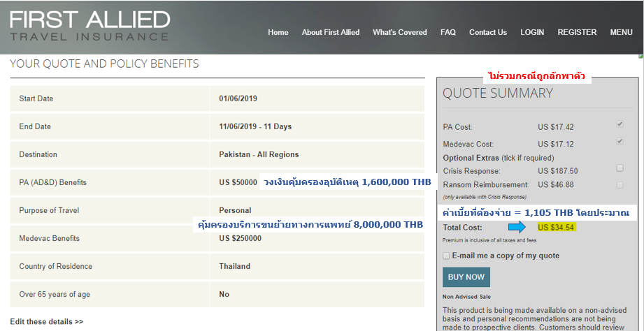Go to the Home page

click(x=278, y=32)
